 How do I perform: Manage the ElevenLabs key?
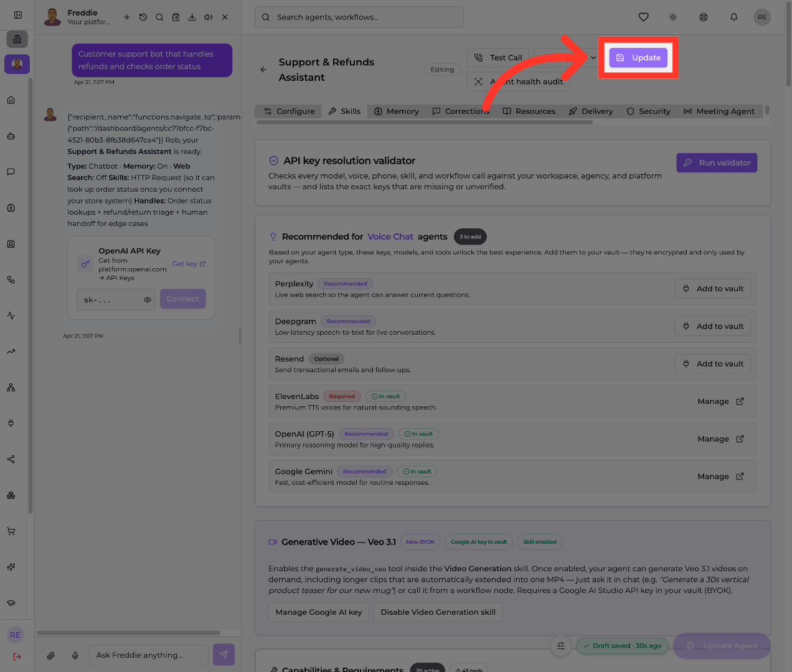click(720, 401)
